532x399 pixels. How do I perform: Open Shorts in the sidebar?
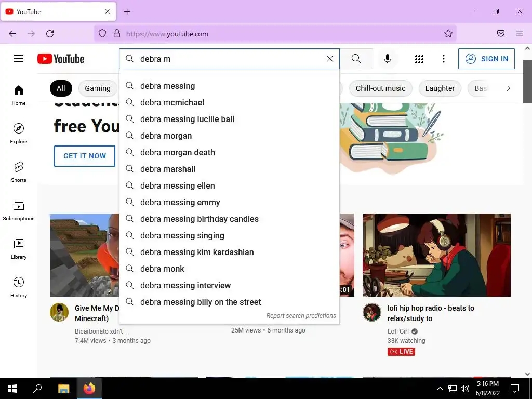[x=19, y=172]
